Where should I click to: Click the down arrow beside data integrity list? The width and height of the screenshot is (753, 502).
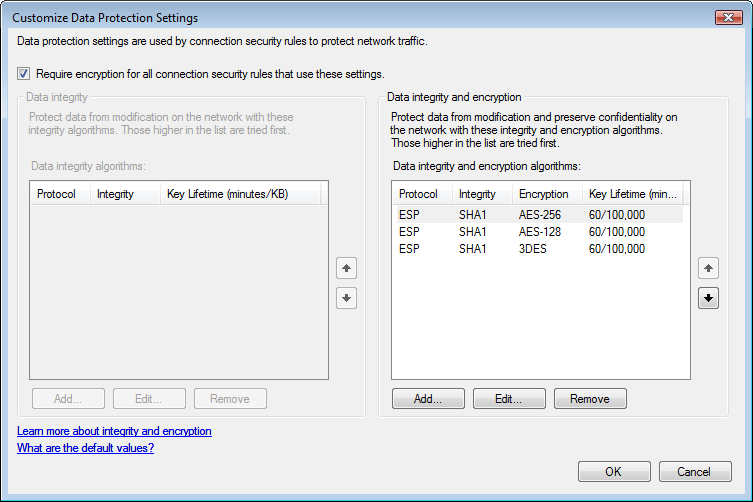(x=346, y=298)
